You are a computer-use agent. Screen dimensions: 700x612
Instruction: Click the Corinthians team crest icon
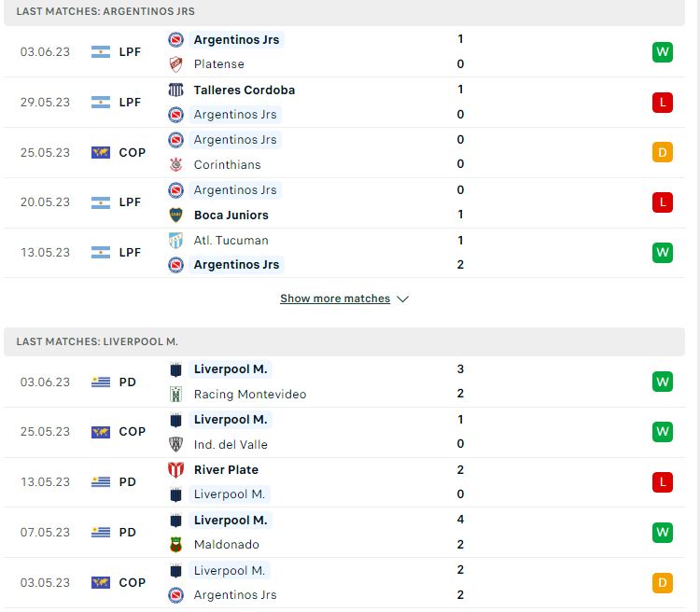pos(175,165)
